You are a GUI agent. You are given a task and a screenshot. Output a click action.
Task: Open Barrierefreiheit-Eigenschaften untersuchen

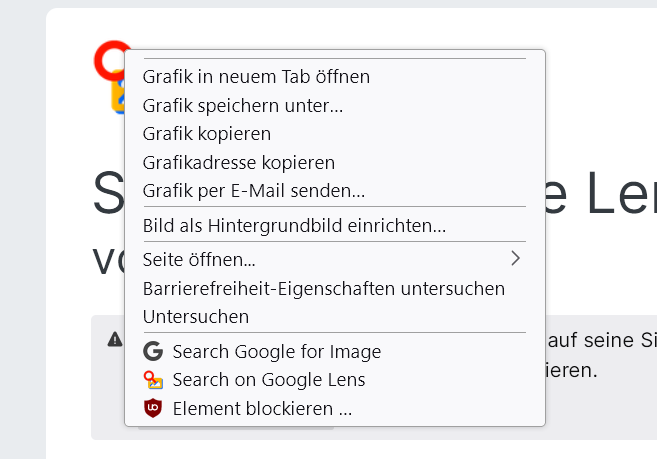click(324, 288)
